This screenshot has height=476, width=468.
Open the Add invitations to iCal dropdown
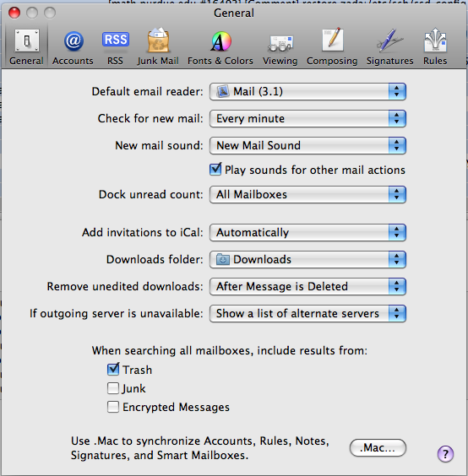[307, 233]
